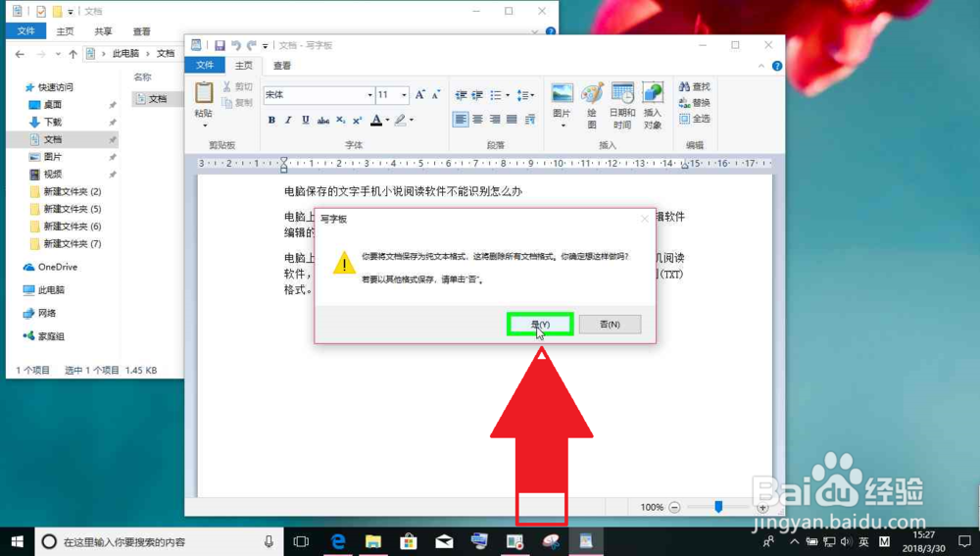
Task: Click Select all (全选)
Action: coord(695,119)
